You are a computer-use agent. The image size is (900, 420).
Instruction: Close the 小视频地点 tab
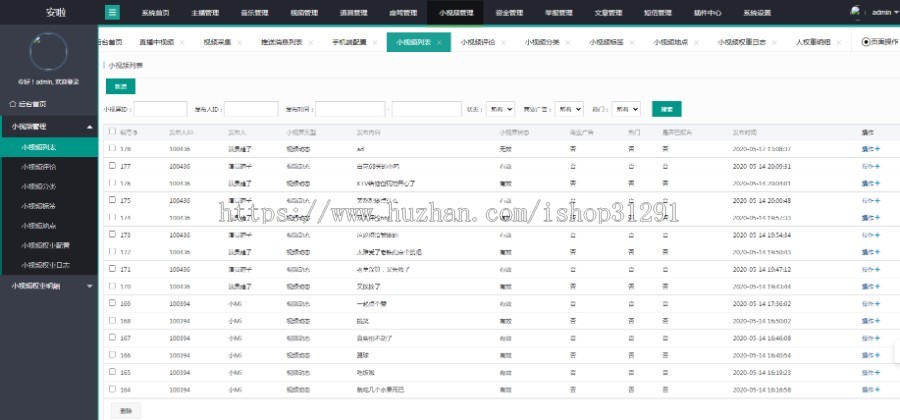coord(696,42)
